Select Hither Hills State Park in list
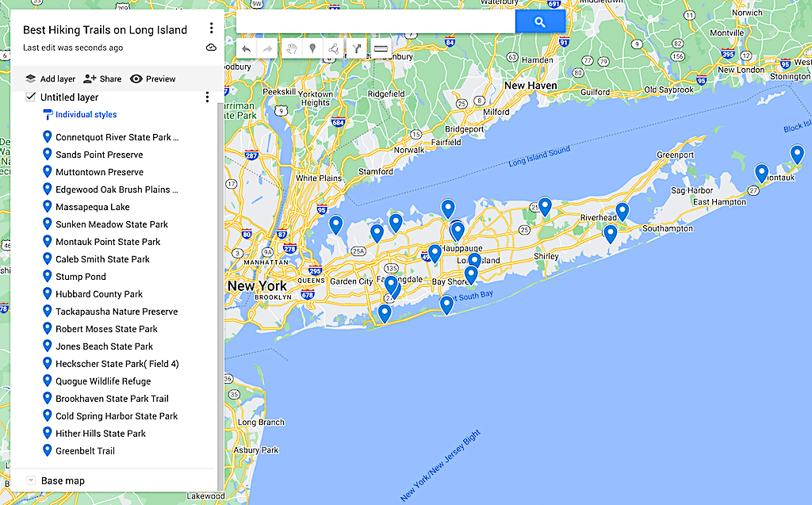This screenshot has height=505, width=812. (101, 434)
